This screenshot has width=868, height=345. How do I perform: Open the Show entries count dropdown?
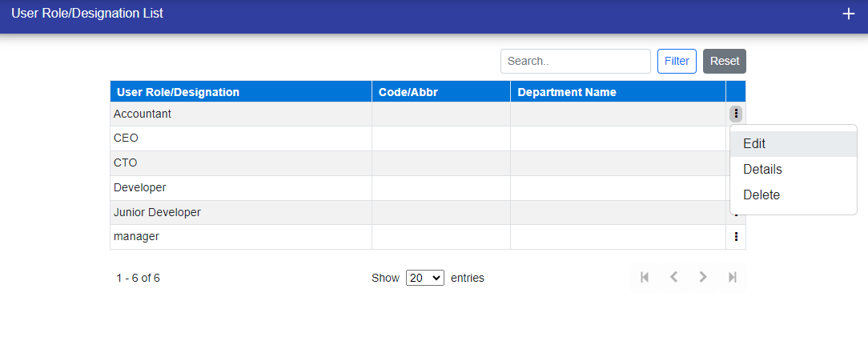pyautogui.click(x=424, y=278)
